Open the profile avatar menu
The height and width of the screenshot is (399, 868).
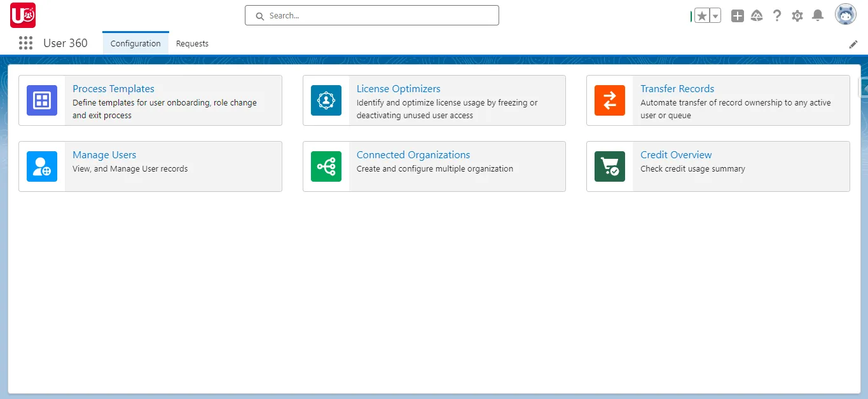(x=845, y=14)
